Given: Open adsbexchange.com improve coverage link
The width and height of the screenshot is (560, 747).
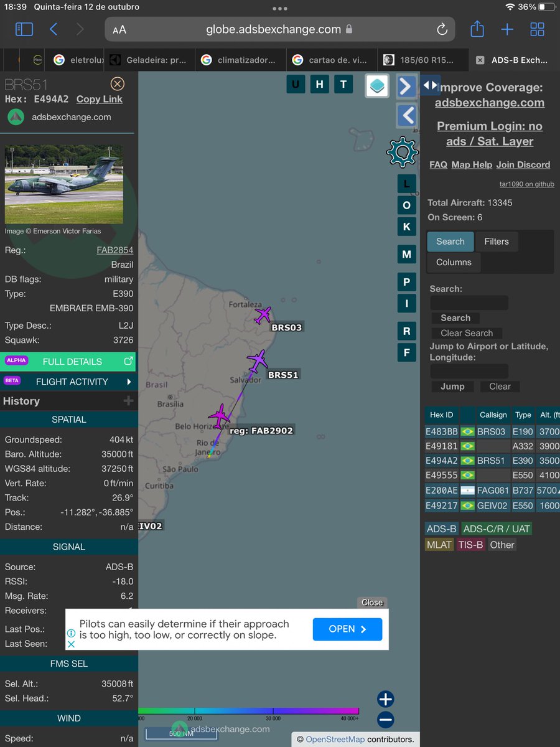Looking at the screenshot, I should (x=490, y=103).
